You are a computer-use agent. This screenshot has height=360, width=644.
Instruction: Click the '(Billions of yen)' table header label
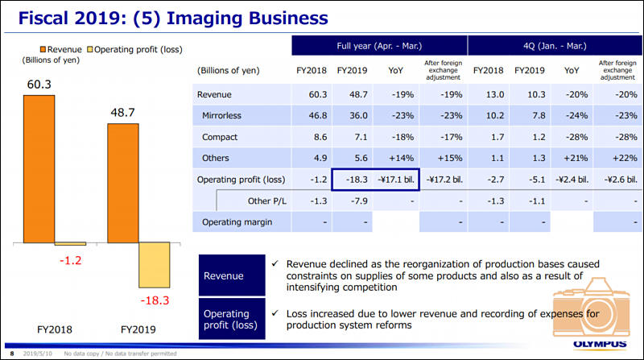click(229, 70)
